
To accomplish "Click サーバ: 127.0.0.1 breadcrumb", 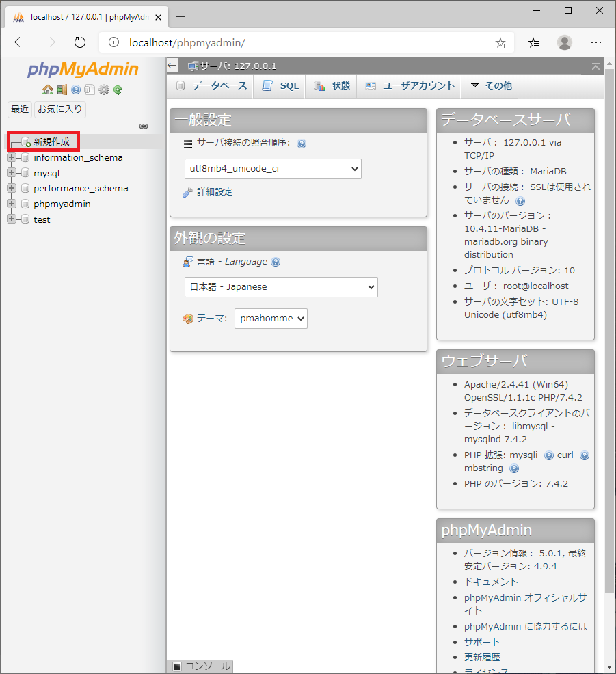I will tap(238, 66).
